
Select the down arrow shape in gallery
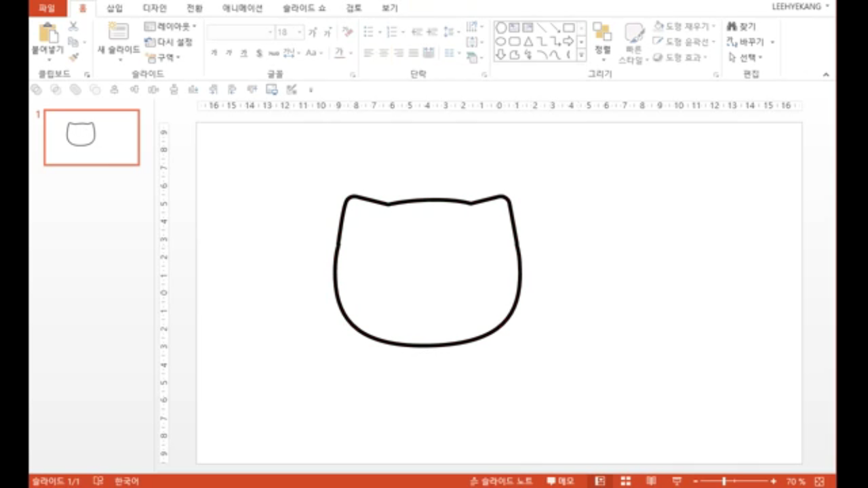click(x=501, y=55)
